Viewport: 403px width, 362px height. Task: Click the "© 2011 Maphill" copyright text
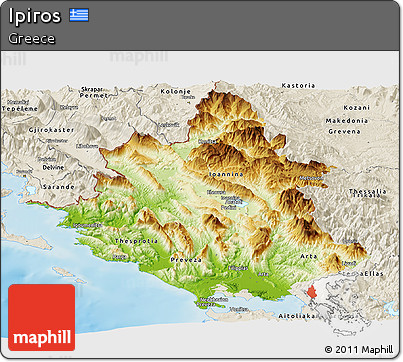pos(359,349)
